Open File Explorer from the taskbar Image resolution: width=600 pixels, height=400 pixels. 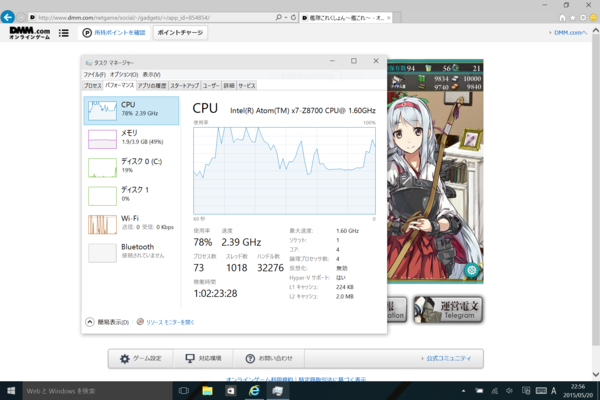207,391
